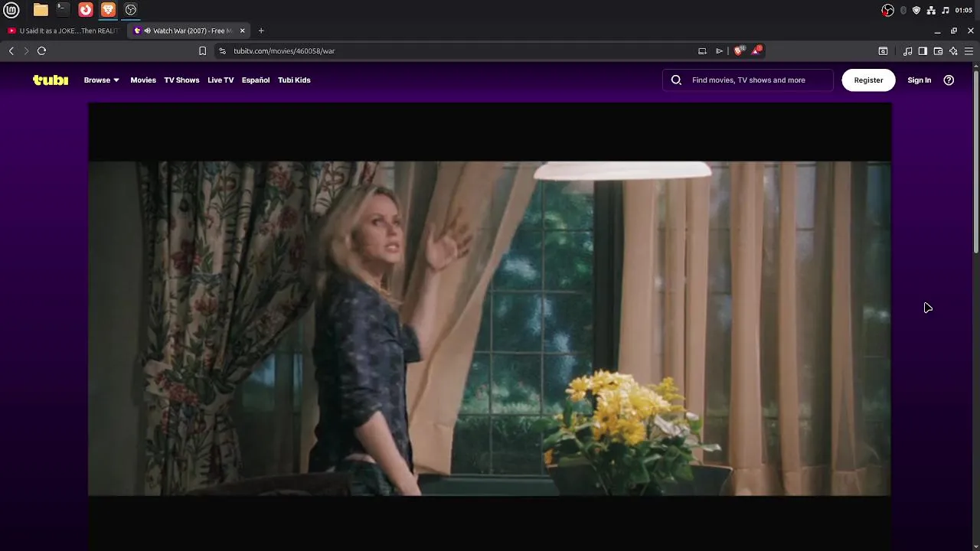Open the red circular app in the panel
Viewport: 980px width, 551px height.
coord(86,10)
